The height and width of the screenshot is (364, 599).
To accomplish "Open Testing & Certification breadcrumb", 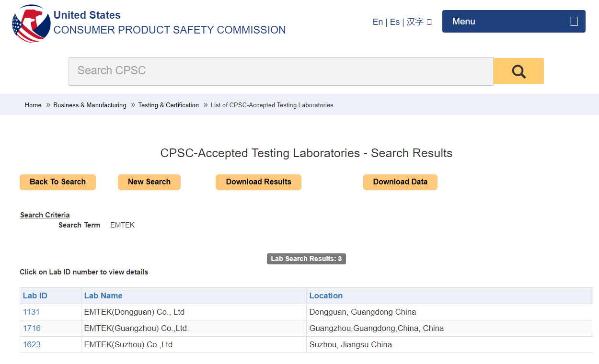I will click(x=168, y=105).
